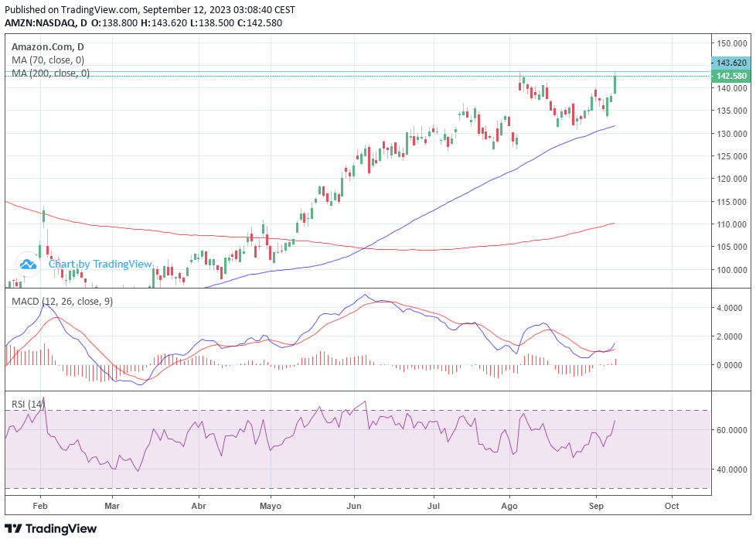The height and width of the screenshot is (543, 756).
Task: Select the MA (70, close, 0) indicator label
Action: coord(48,60)
